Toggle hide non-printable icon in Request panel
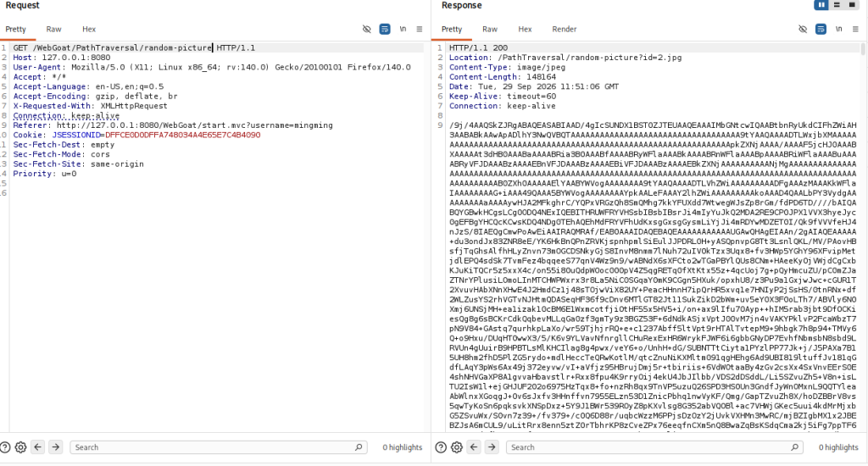This screenshot has height=466, width=868. point(366,30)
